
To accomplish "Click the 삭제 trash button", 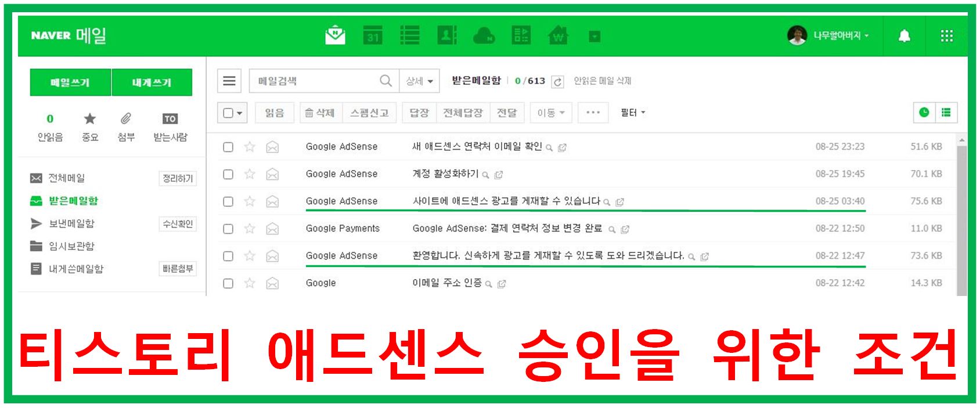I will pos(321,113).
